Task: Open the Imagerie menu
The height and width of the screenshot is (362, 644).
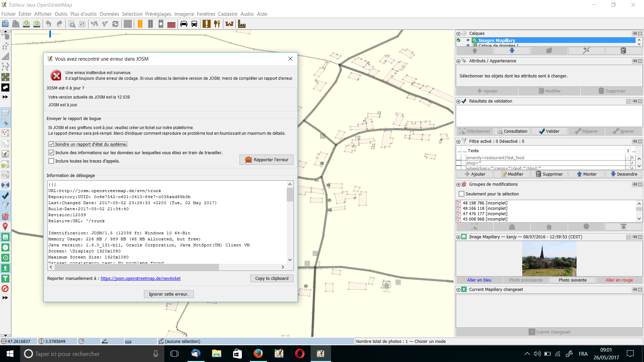Action: (x=184, y=14)
